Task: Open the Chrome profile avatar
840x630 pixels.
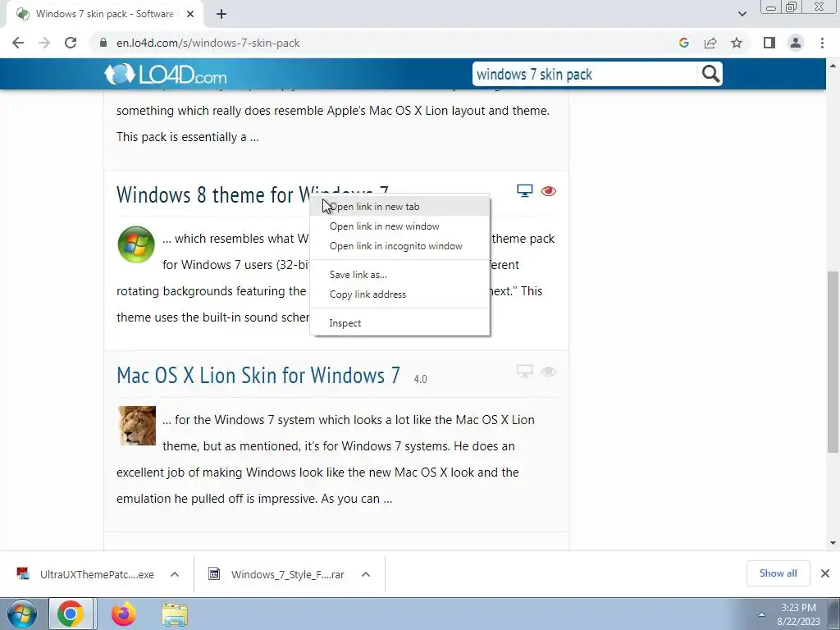Action: [796, 43]
